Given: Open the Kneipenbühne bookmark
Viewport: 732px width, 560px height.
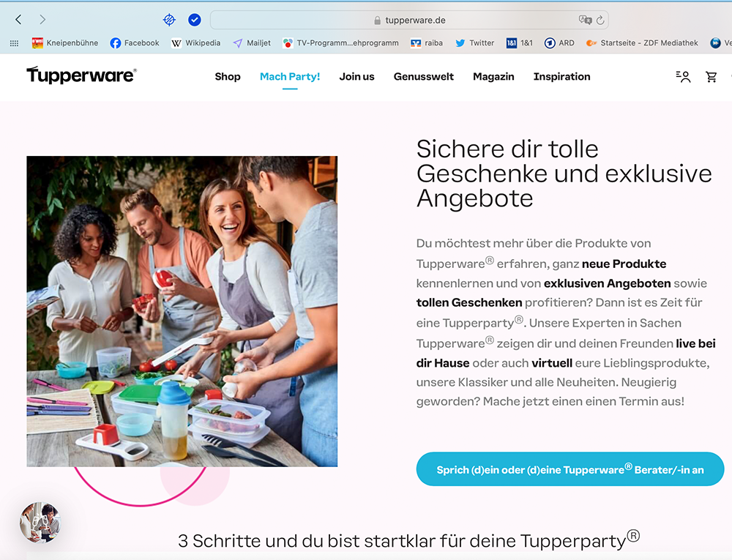Looking at the screenshot, I should (65, 43).
